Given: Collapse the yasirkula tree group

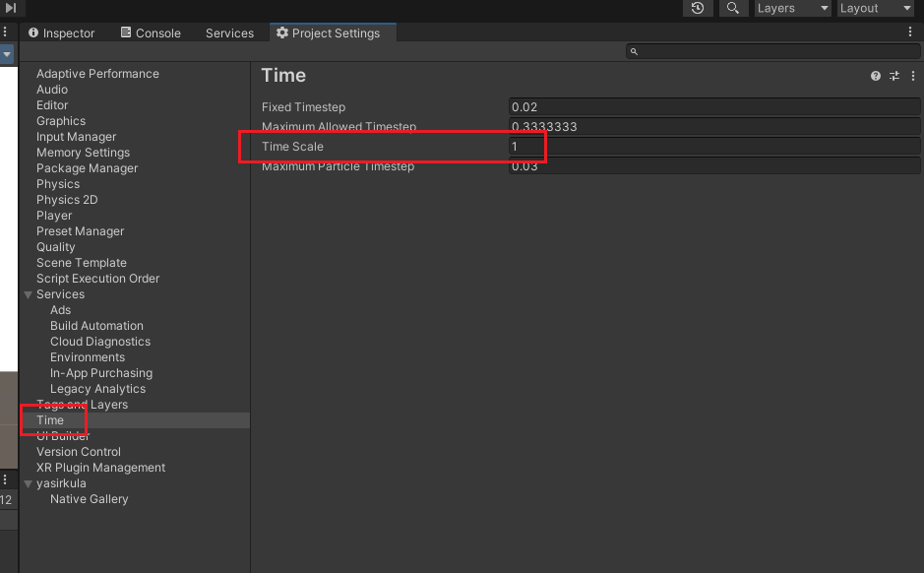Looking at the screenshot, I should click(28, 483).
